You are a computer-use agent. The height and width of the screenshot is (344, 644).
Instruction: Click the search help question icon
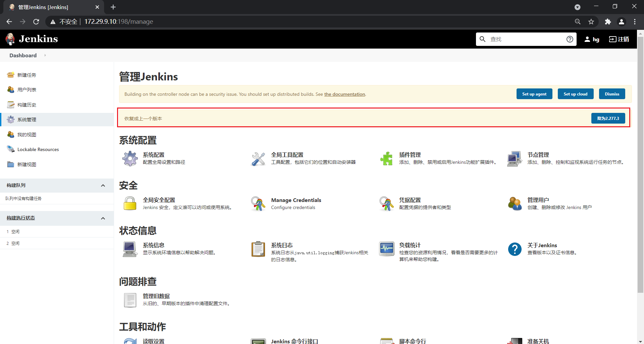570,39
